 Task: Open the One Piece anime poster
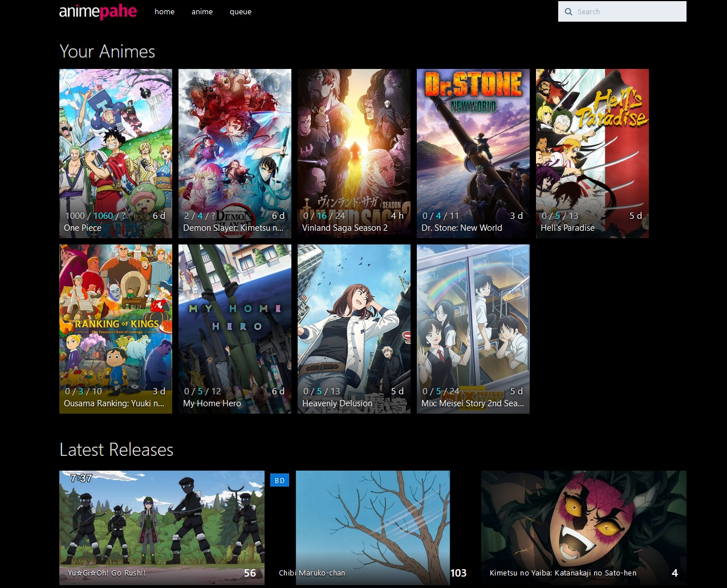(115, 142)
